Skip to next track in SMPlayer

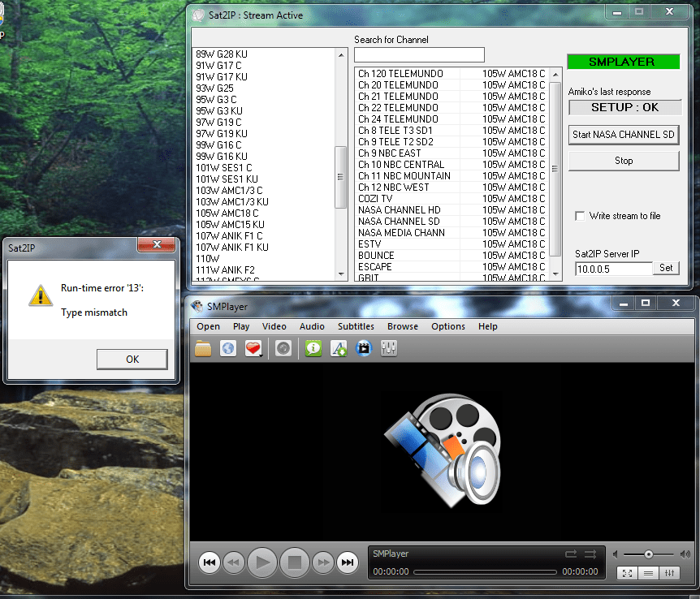(348, 562)
